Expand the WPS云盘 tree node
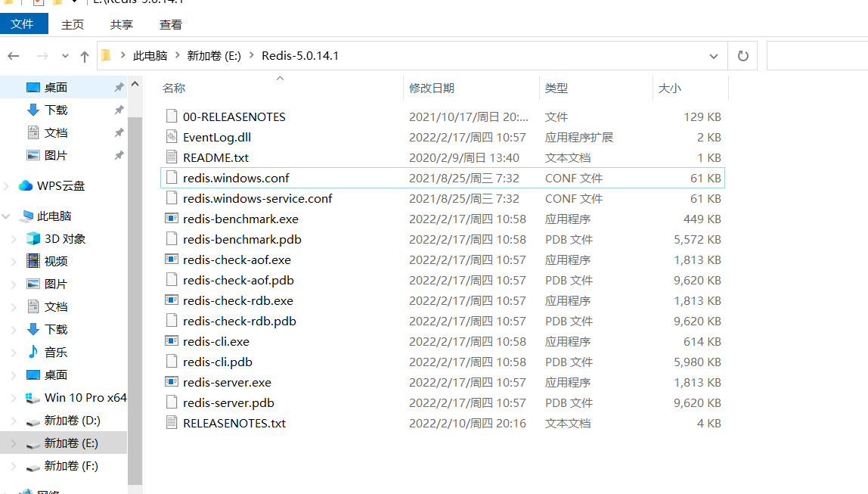This screenshot has width=868, height=494. tap(7, 186)
